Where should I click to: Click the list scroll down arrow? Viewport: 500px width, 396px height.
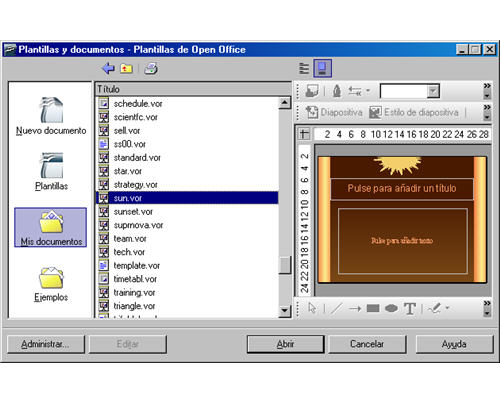coord(285,311)
